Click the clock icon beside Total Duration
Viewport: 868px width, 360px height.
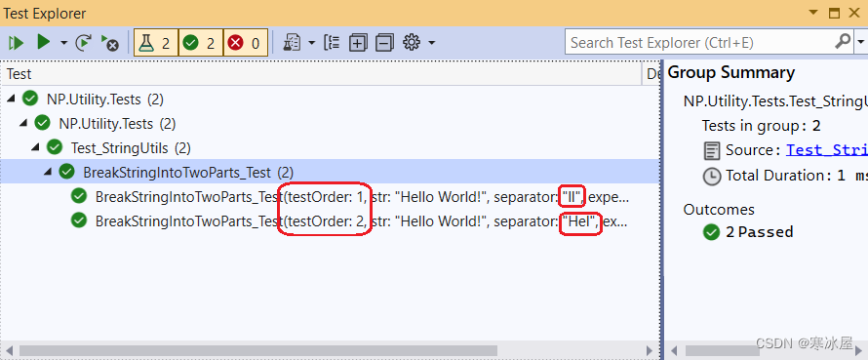(712, 177)
